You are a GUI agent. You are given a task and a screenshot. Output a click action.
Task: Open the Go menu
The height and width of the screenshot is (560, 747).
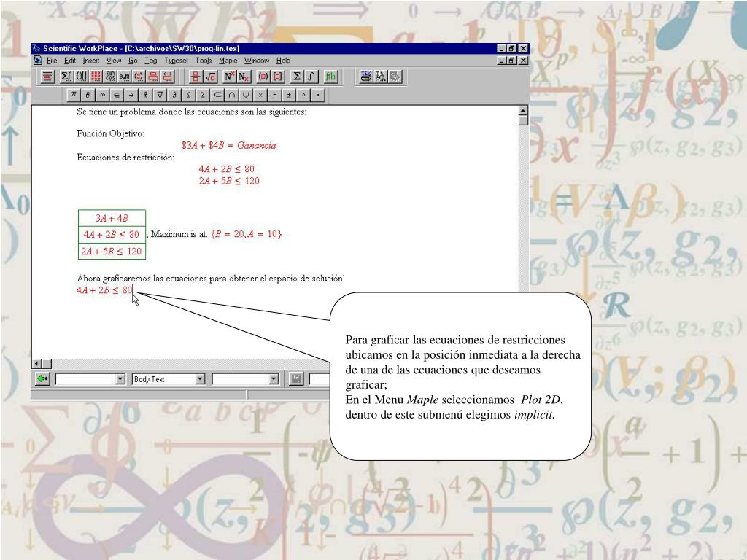coord(133,61)
